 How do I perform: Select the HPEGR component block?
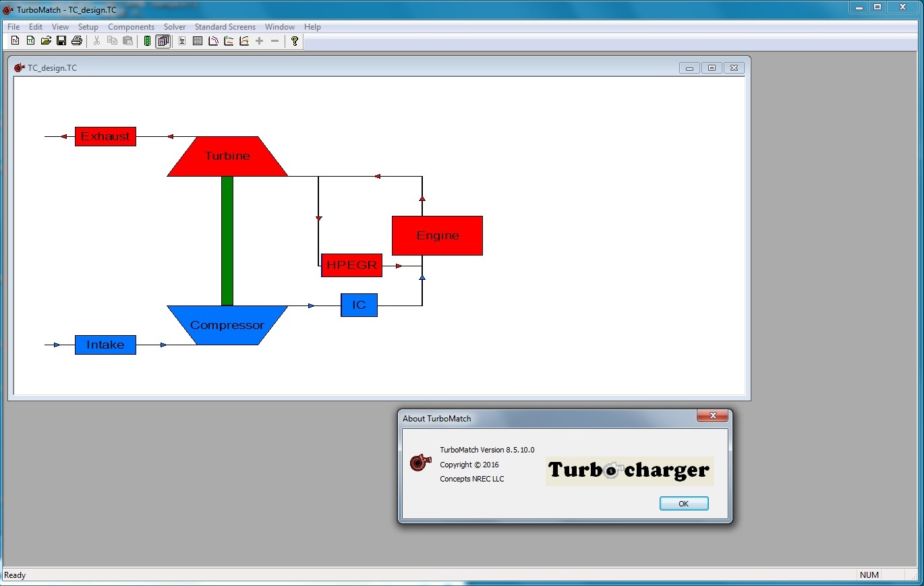(x=351, y=266)
